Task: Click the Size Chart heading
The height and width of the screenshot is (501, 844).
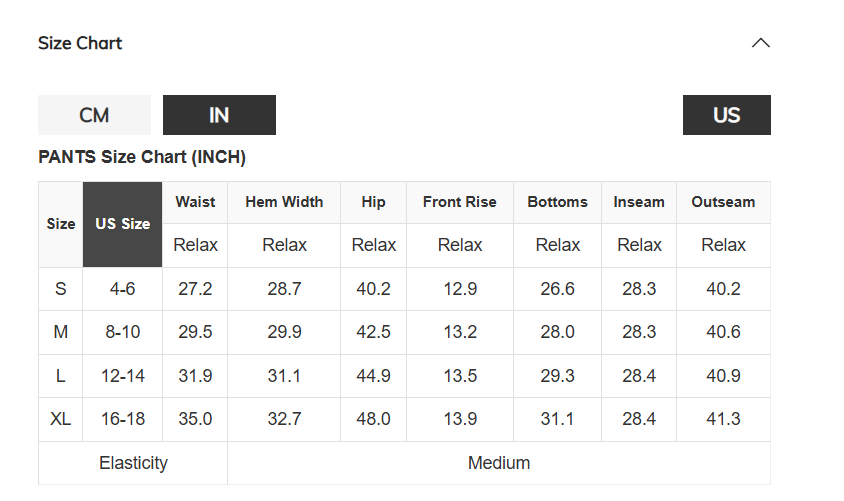Action: tap(80, 43)
